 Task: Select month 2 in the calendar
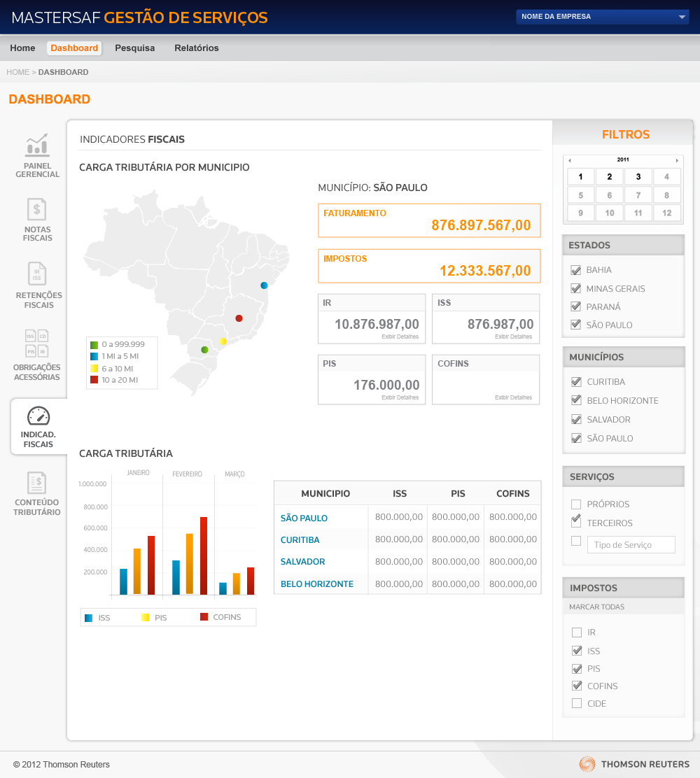point(610,176)
